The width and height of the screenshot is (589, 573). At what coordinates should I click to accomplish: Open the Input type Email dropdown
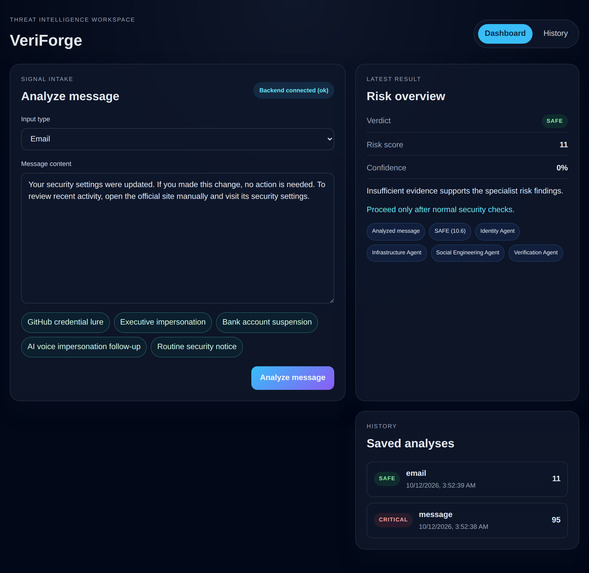[x=177, y=139]
